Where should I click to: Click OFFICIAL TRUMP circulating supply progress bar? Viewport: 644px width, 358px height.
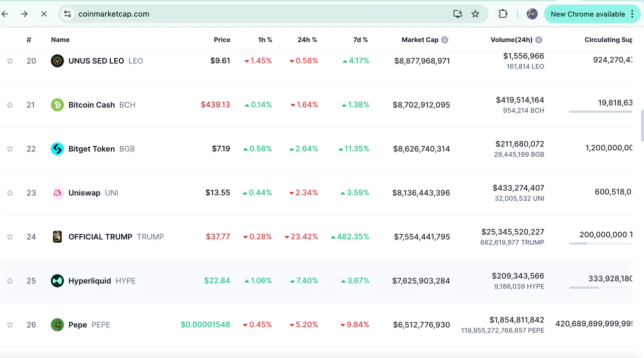[x=600, y=244]
